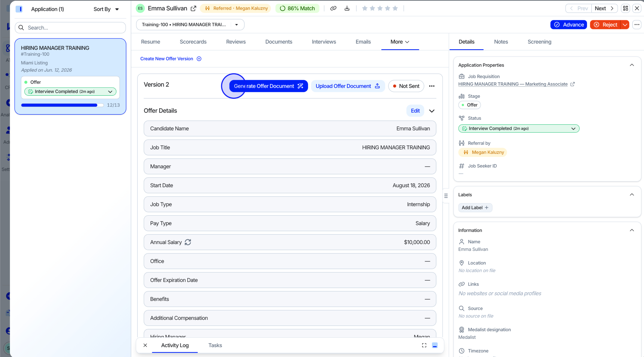Image resolution: width=644 pixels, height=357 pixels.
Task: Open the Training-100 job selector dropdown
Action: (190, 25)
